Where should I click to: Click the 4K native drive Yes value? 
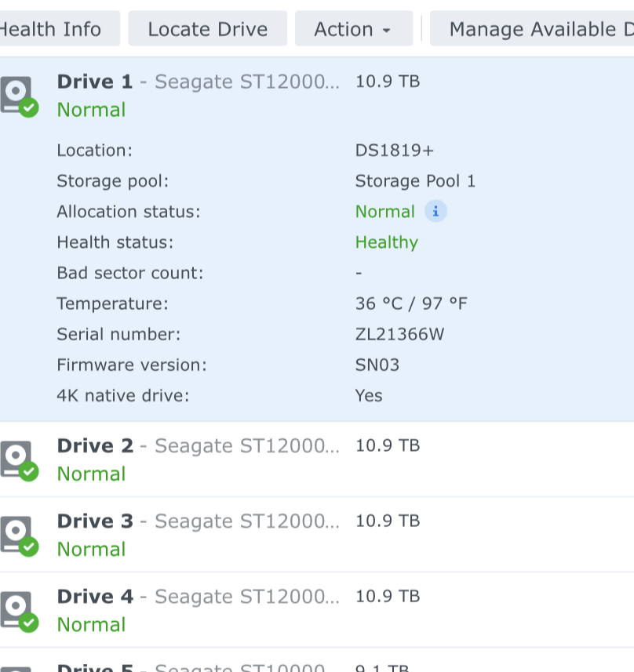[369, 395]
